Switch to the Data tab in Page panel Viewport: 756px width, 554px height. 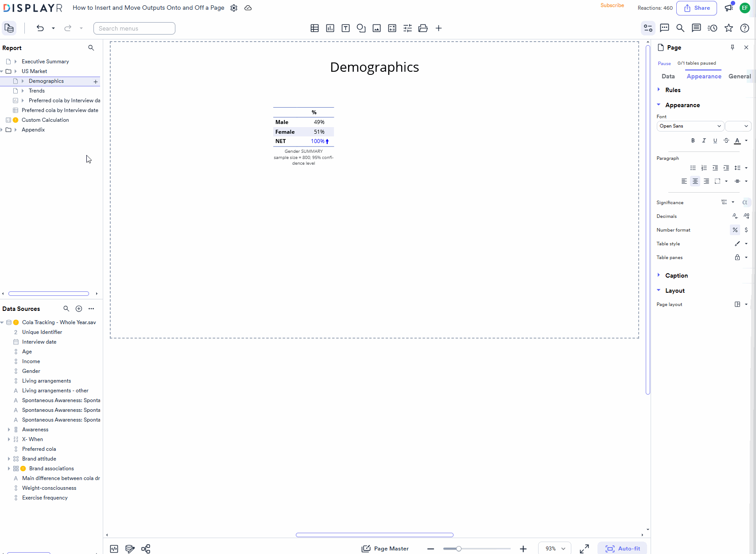tap(668, 76)
